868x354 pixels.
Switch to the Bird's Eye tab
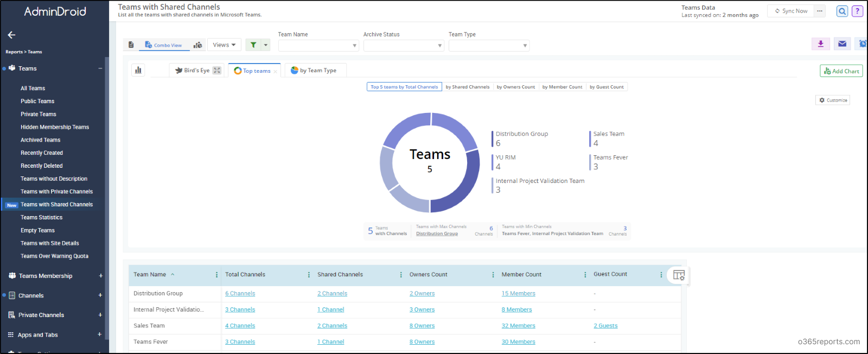tap(197, 70)
